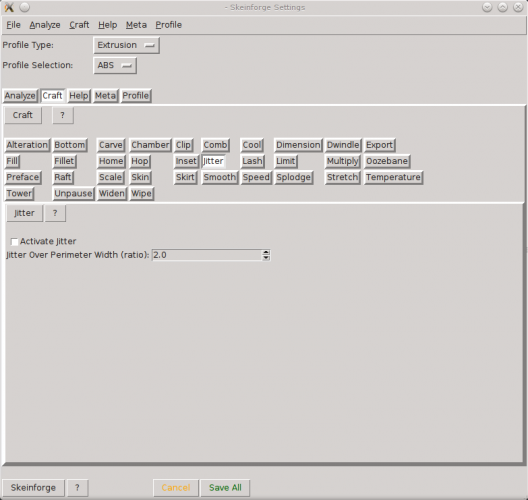Enable the Activate Jitter checkbox
Viewport: 528px width, 500px height.
coord(14,242)
